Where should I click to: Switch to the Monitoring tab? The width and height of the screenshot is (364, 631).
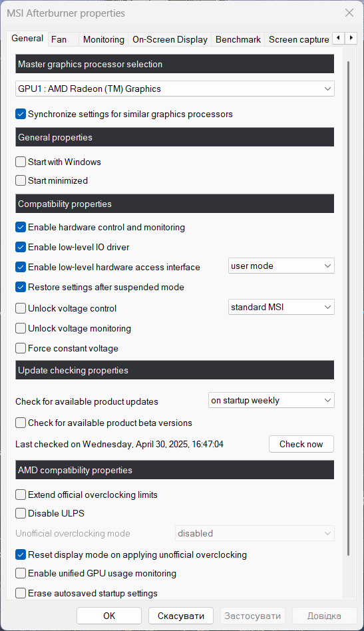(x=103, y=39)
